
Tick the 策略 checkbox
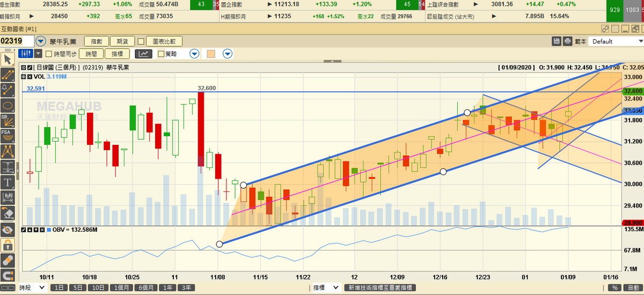pyautogui.click(x=160, y=54)
